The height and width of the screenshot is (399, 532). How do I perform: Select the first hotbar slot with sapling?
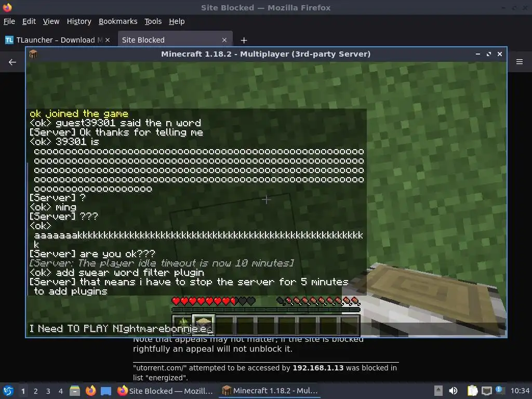click(x=182, y=325)
